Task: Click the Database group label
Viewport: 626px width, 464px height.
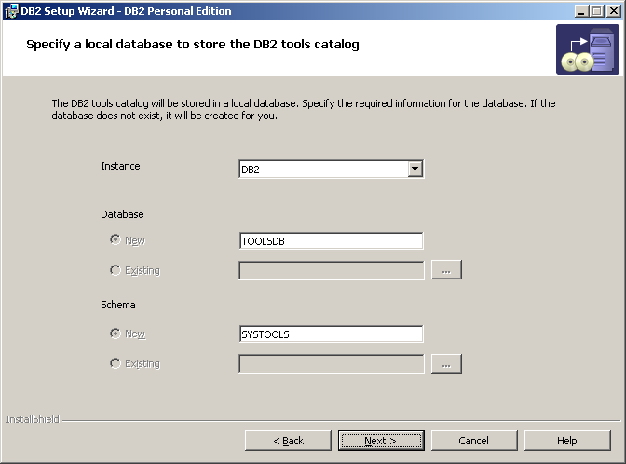Action: pyautogui.click(x=122, y=214)
